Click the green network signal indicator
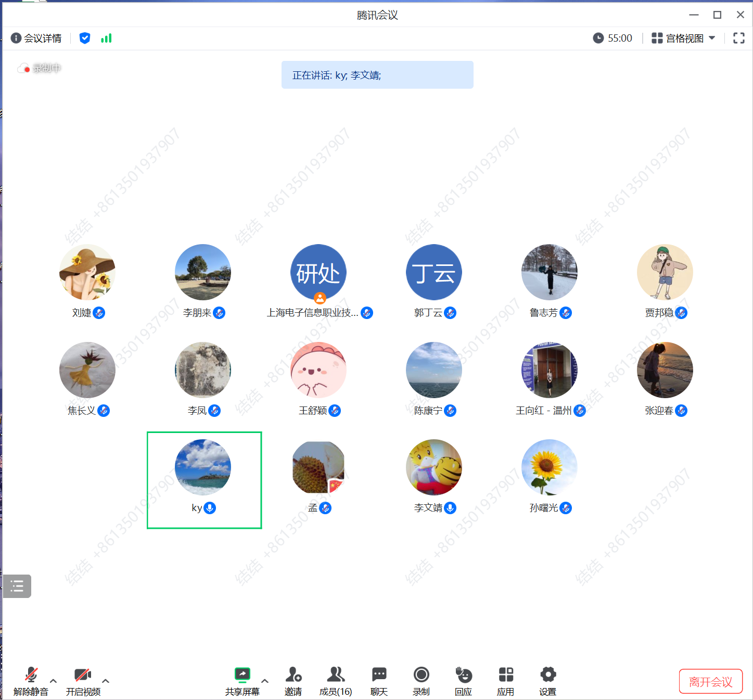Viewport: 753px width, 700px height. (106, 38)
